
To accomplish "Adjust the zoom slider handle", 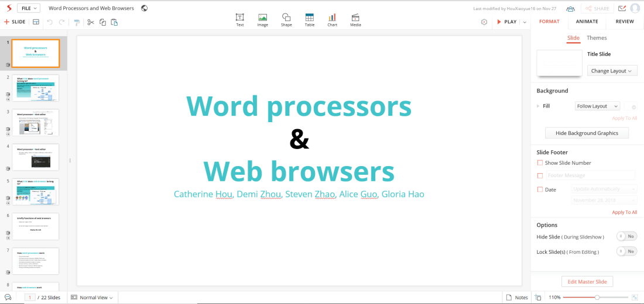I will coord(597,298).
